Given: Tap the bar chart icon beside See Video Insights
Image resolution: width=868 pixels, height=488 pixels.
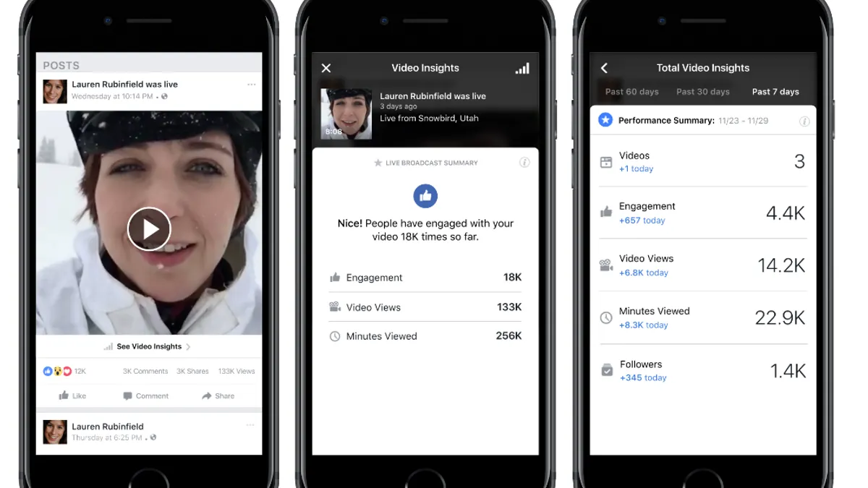Looking at the screenshot, I should (109, 347).
